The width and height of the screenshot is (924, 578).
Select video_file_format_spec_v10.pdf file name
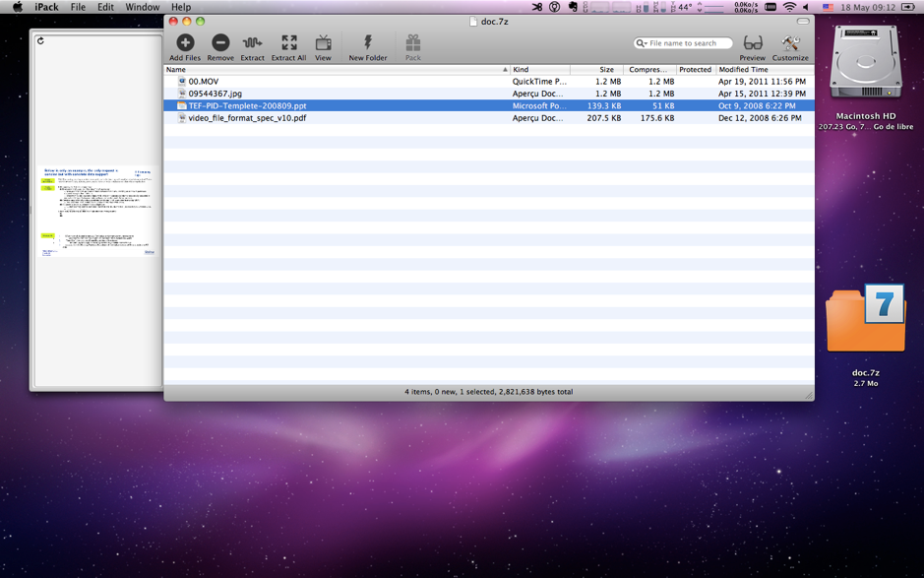click(248, 118)
